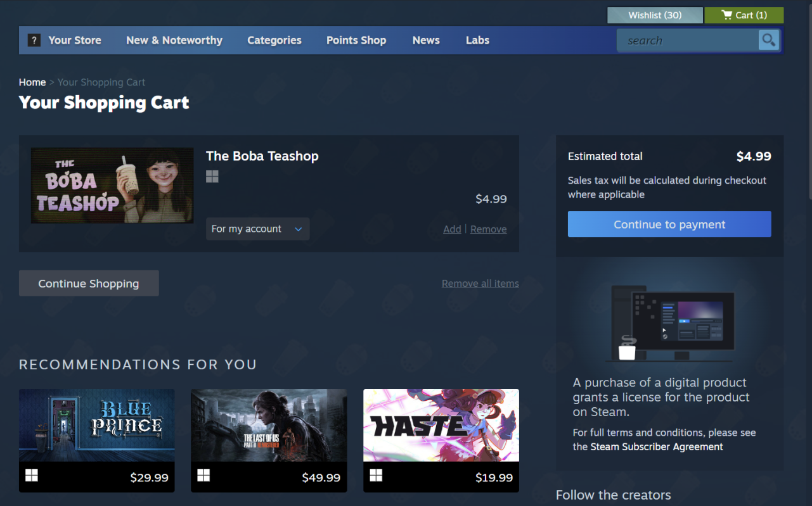The height and width of the screenshot is (506, 812).
Task: Remove The Boba Teashop from cart
Action: tap(488, 229)
